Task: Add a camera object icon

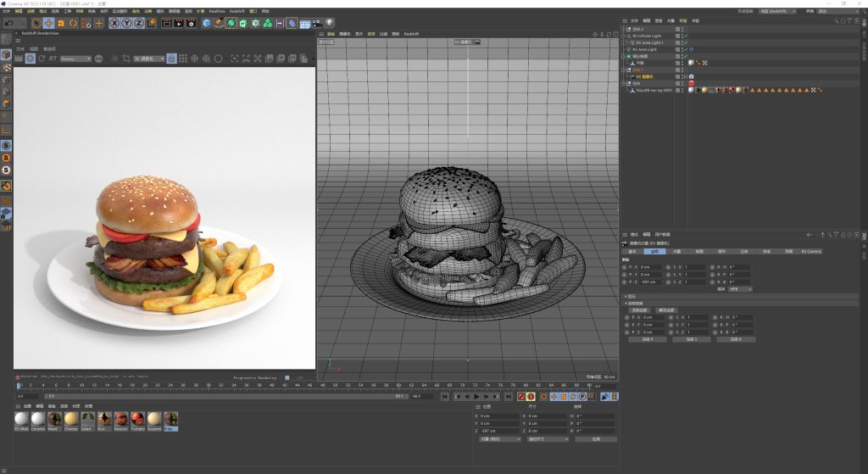Action: point(317,23)
